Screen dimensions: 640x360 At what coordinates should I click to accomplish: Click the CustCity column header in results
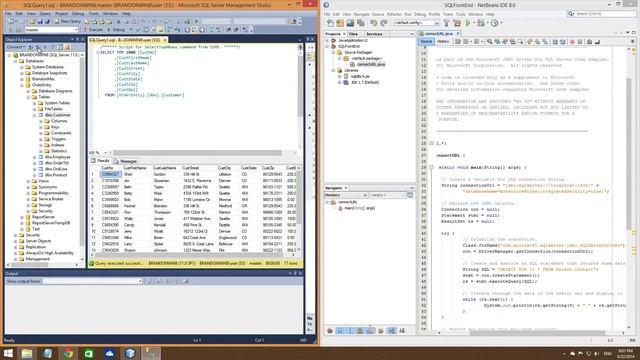tap(224, 168)
